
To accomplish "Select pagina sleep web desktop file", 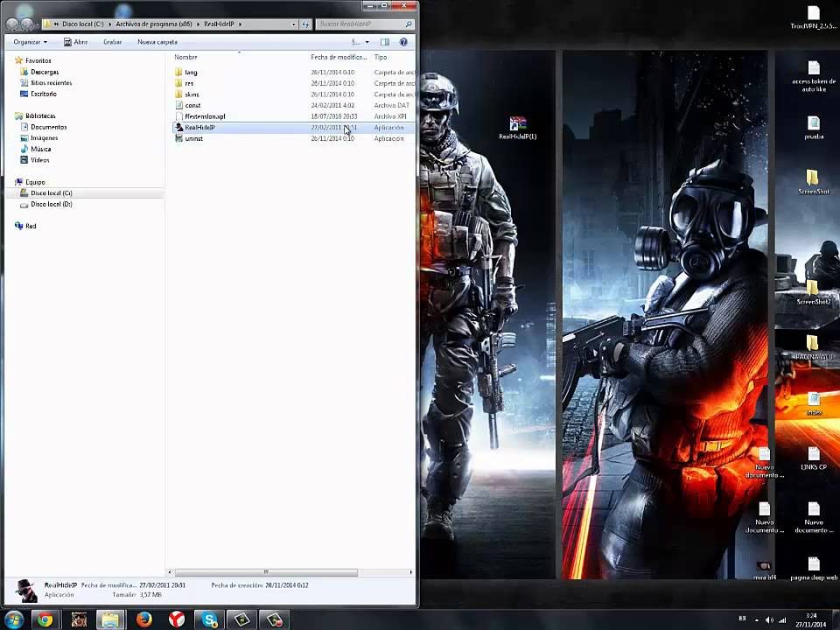I will (x=814, y=569).
